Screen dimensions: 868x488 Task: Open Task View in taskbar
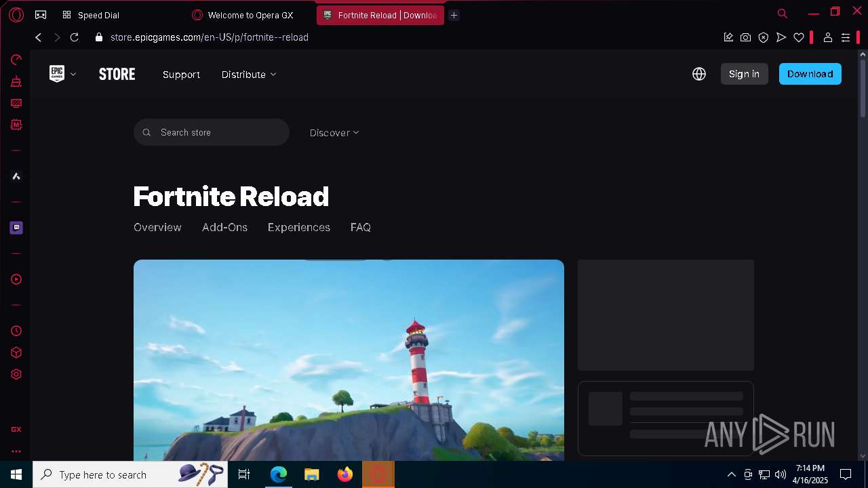[x=244, y=474]
